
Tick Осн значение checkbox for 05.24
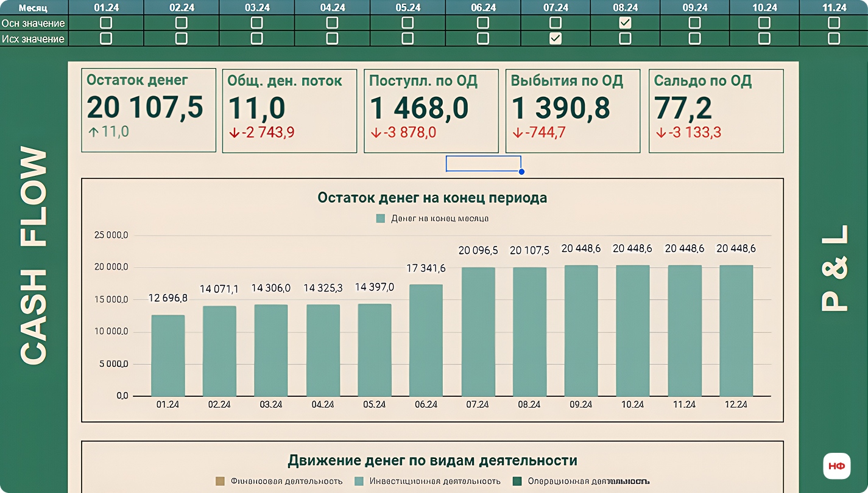click(408, 23)
